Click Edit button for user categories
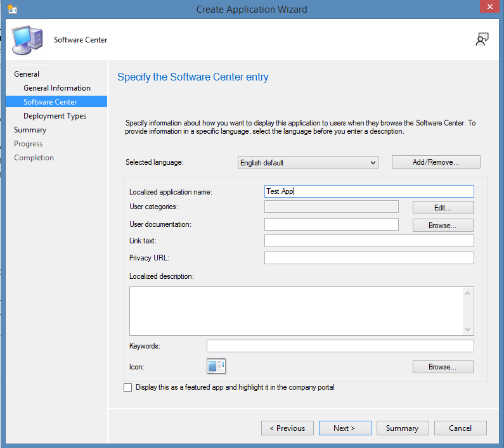The width and height of the screenshot is (504, 448). 443,208
